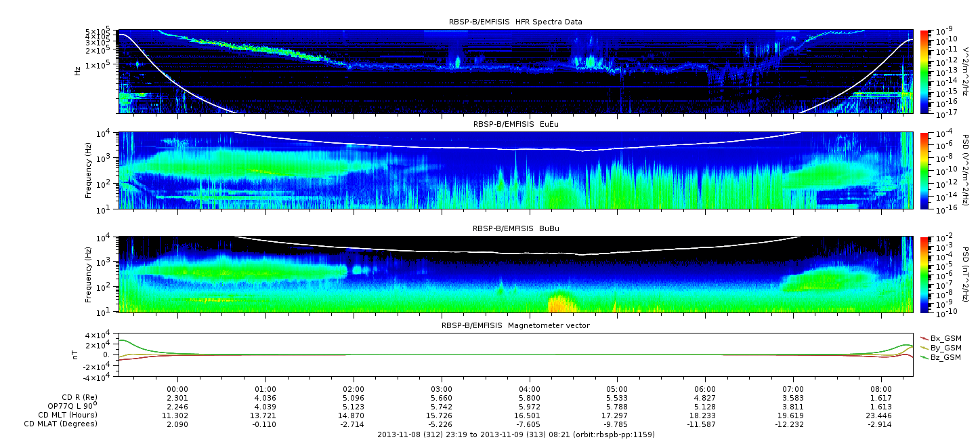This screenshot has height=446, width=980.
Task: Toggle the Bz_GSM legend entry
Action: (945, 357)
